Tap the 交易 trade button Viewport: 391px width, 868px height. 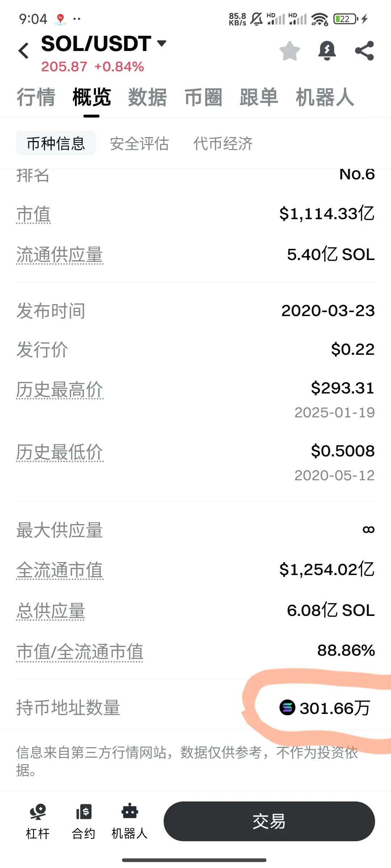269,821
